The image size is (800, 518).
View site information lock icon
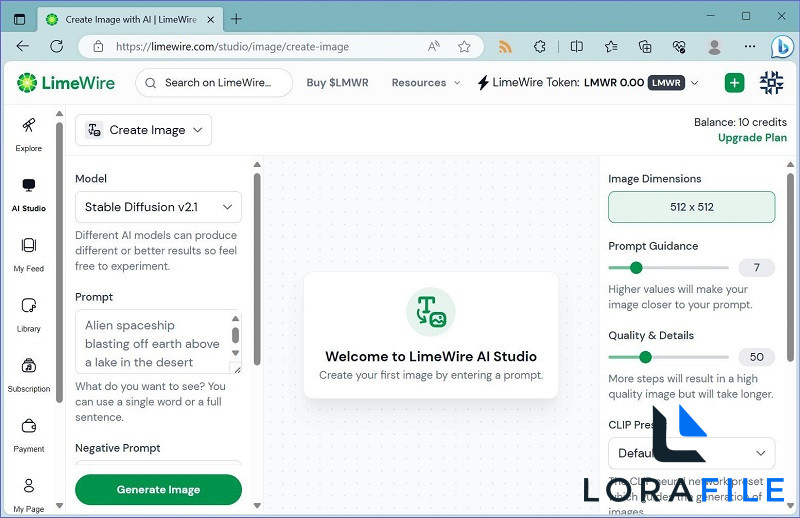click(x=98, y=47)
